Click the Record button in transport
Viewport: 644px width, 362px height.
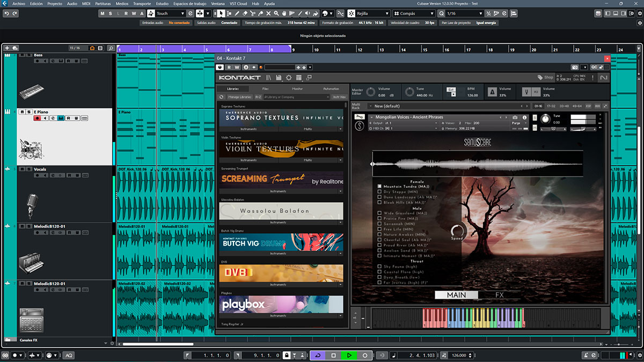[365, 356]
